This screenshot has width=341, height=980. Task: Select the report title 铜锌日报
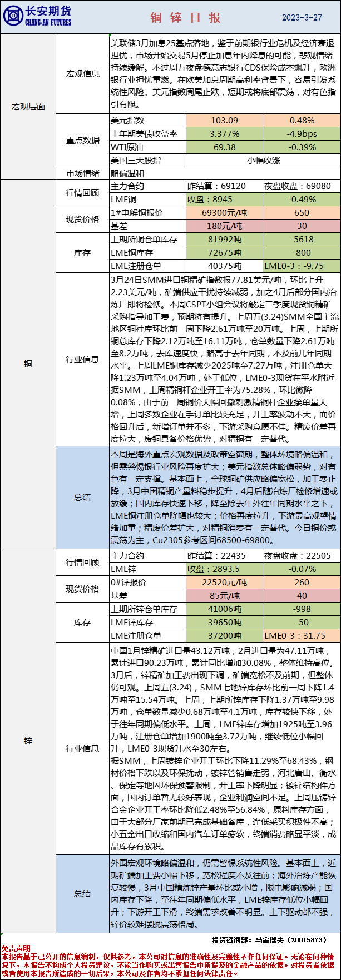coord(186,17)
